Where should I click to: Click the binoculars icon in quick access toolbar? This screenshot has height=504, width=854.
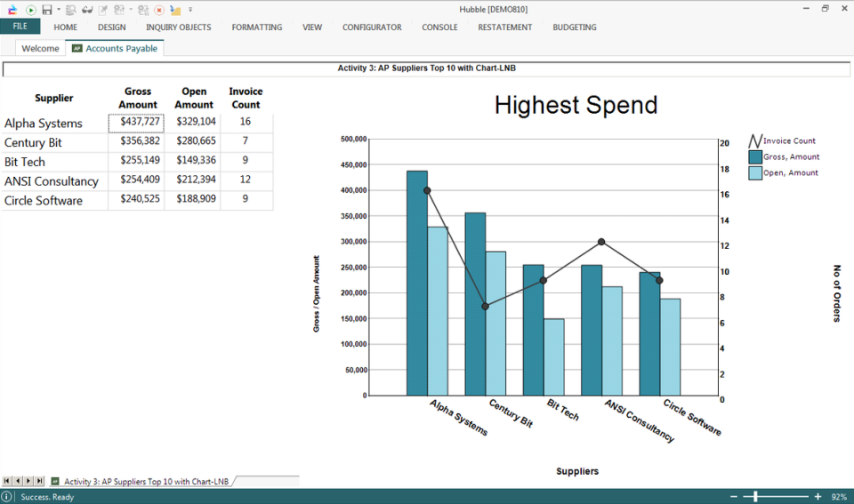point(87,9)
